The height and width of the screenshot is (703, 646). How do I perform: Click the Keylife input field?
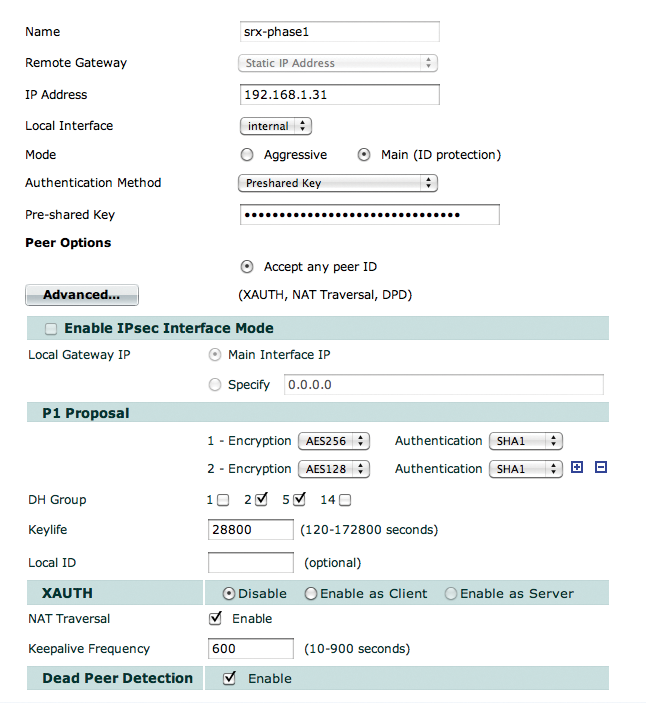pyautogui.click(x=250, y=529)
